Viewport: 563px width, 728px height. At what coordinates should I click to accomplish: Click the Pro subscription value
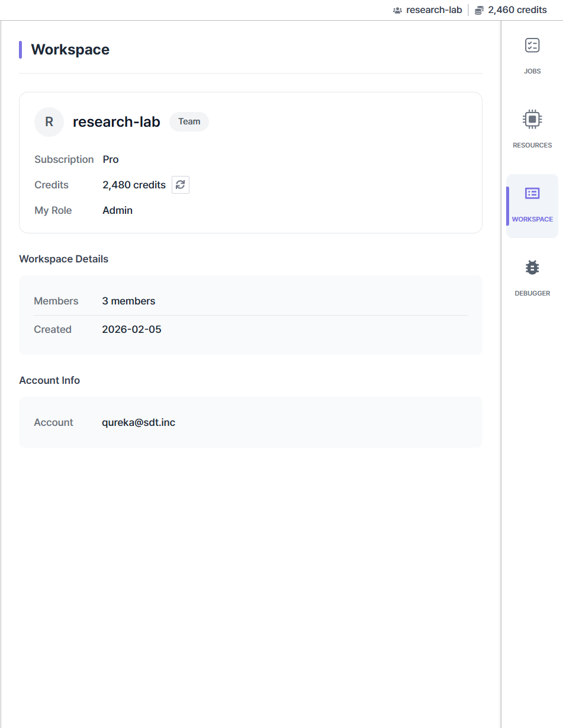(111, 159)
